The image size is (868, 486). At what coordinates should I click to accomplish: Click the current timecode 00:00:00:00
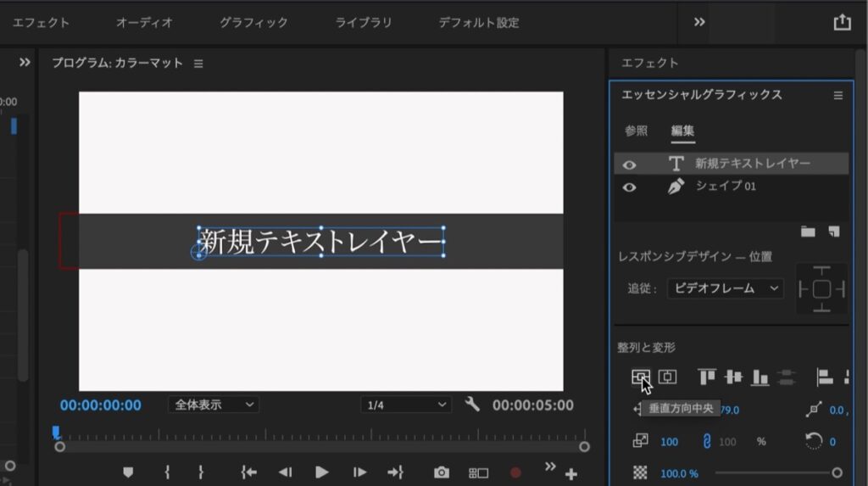pyautogui.click(x=100, y=405)
